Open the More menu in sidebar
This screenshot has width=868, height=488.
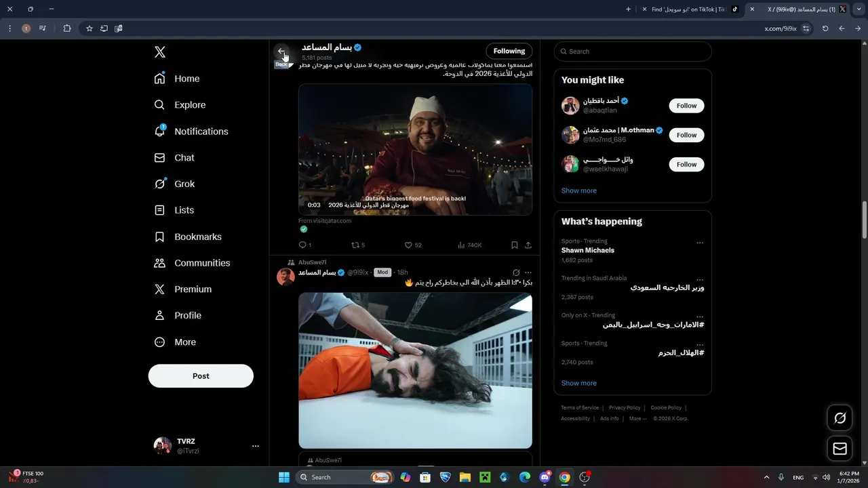[175, 342]
